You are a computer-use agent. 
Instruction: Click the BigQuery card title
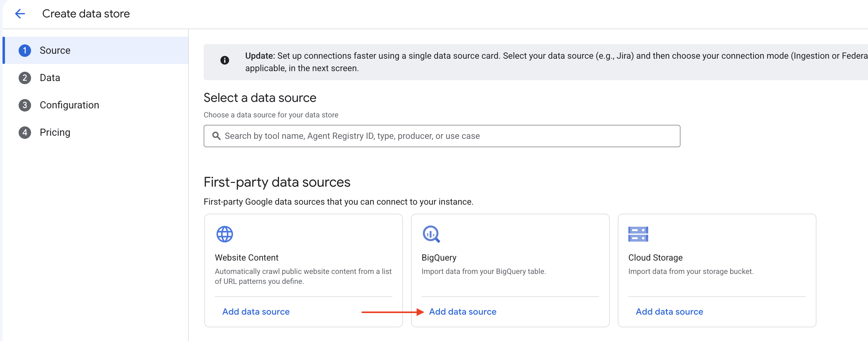click(x=439, y=258)
